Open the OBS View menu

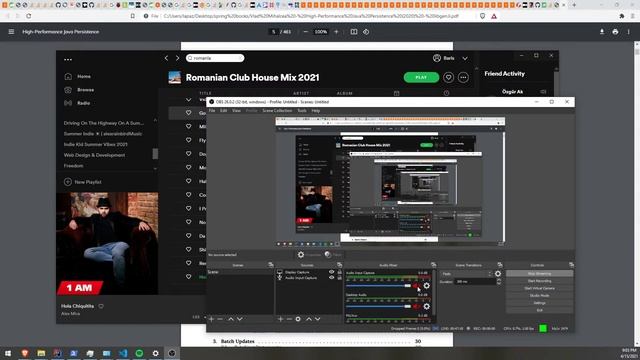click(236, 111)
